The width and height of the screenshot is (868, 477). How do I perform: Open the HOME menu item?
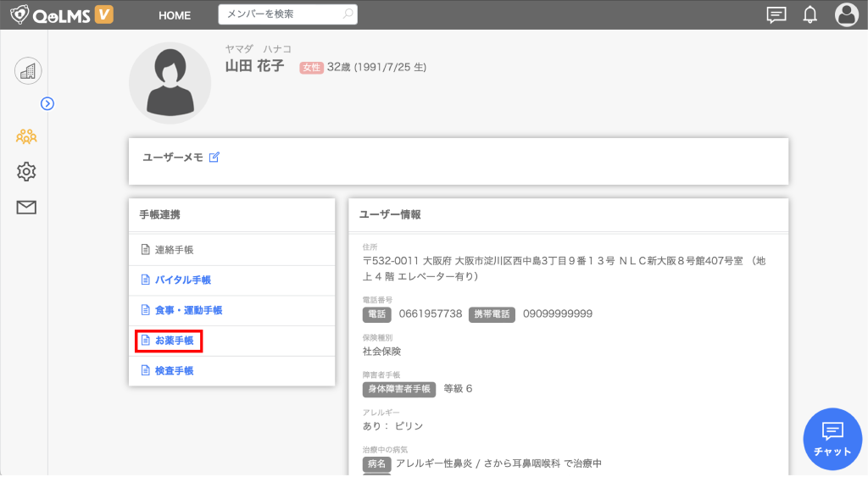[175, 15]
